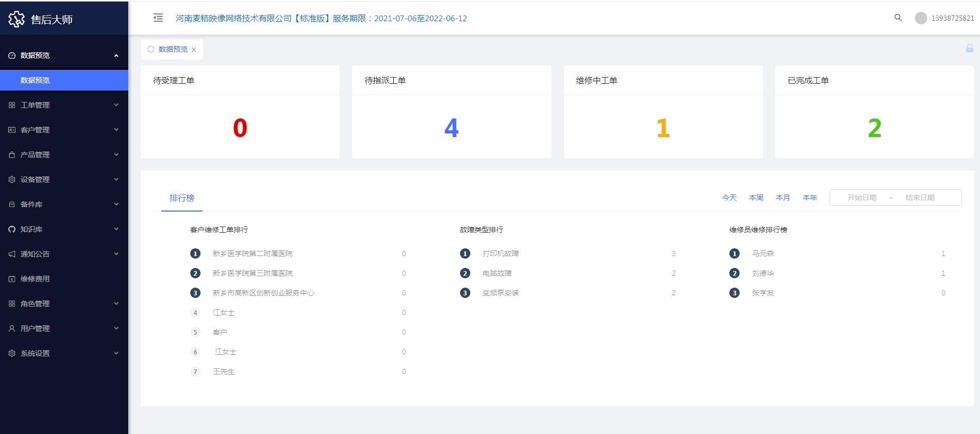This screenshot has height=434, width=980.
Task: Click the 维修费用 sidebar icon
Action: [x=12, y=279]
